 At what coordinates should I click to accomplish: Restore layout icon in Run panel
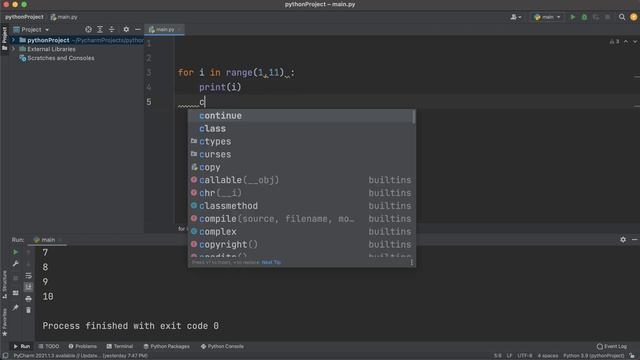click(x=15, y=293)
